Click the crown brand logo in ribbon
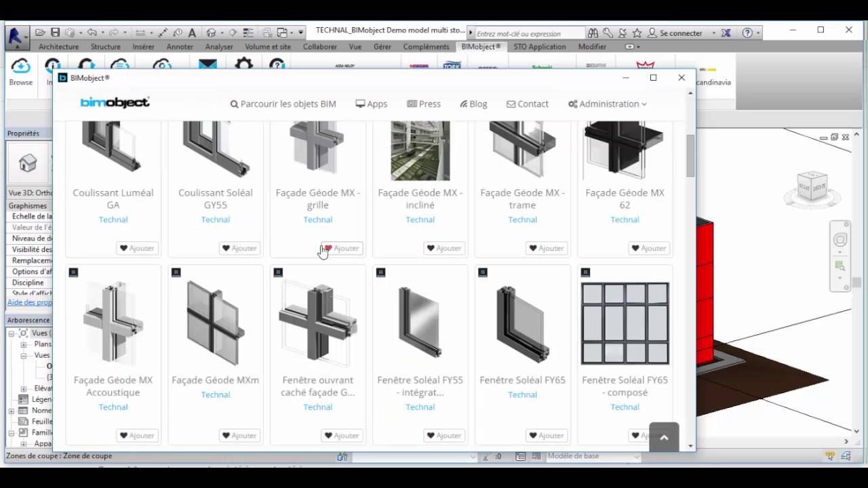Image resolution: width=868 pixels, height=488 pixels. 645,65
